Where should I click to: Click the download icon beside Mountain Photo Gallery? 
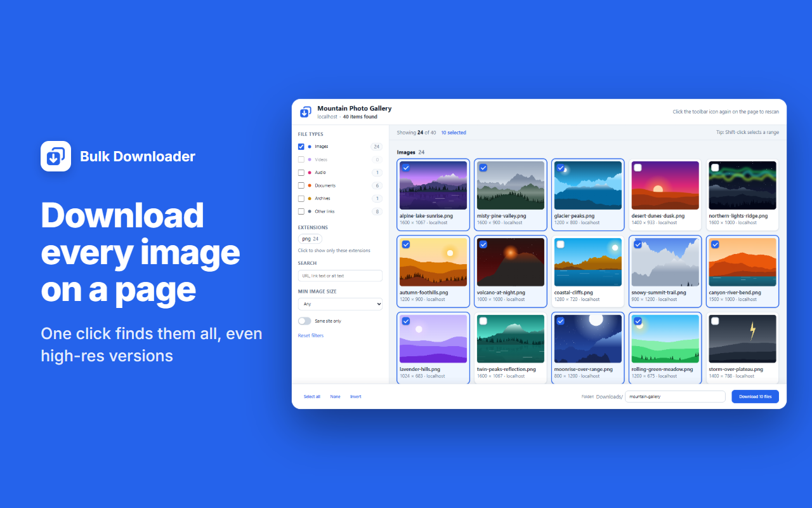(x=306, y=112)
